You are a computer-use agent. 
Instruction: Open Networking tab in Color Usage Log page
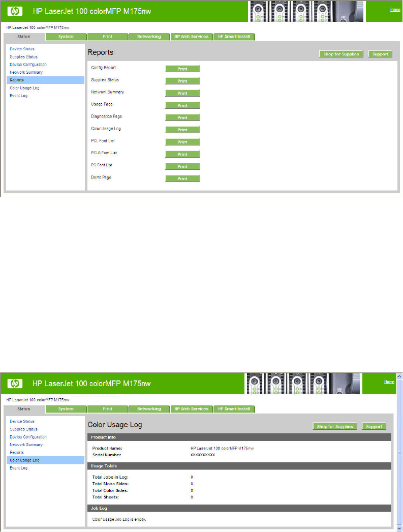[x=149, y=409]
